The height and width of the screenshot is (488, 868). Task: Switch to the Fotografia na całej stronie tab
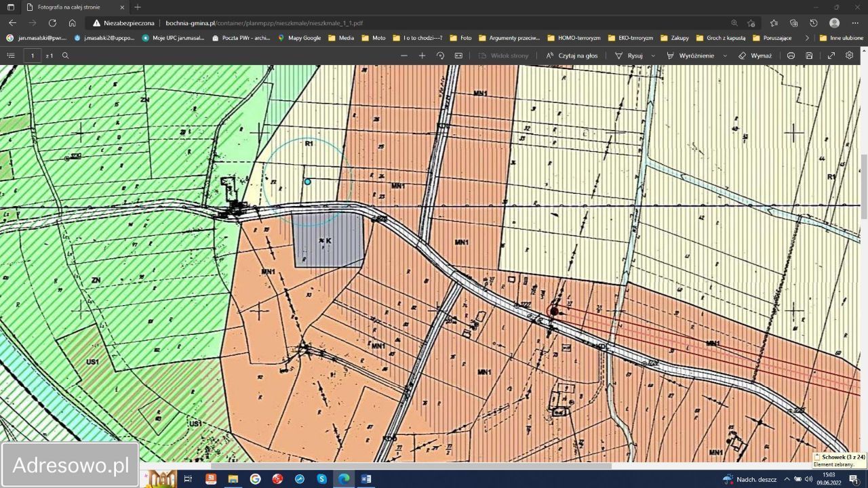pos(68,7)
